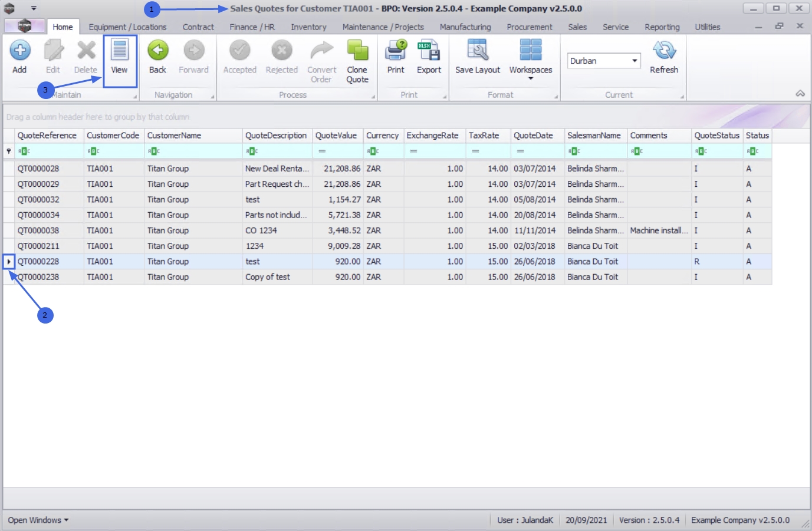Screen dimensions: 812x531
Task: Refresh the quotes list
Action: 664,51
